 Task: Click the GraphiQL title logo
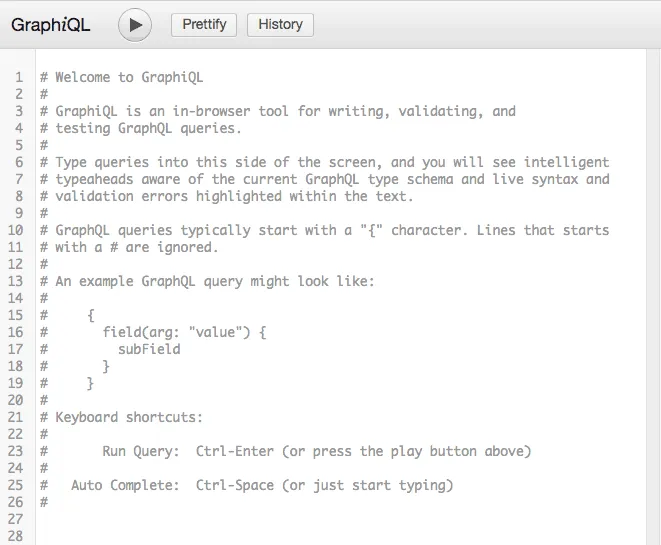click(51, 25)
